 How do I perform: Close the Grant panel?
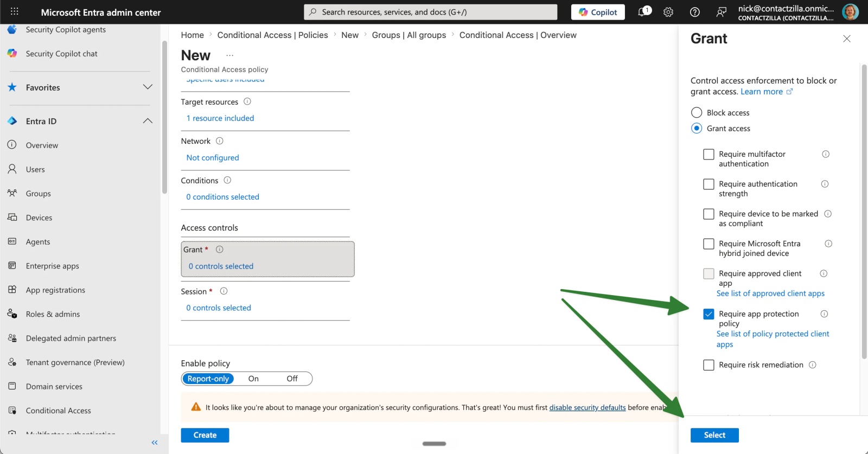point(847,39)
